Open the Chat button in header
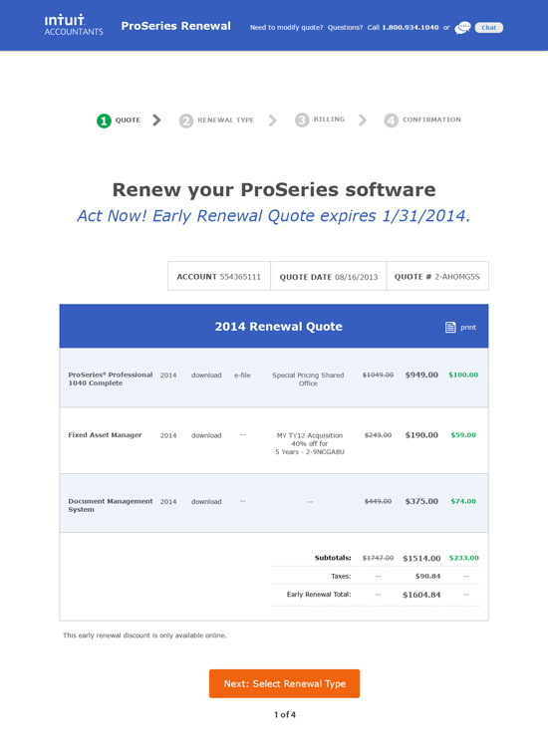548x756 pixels. tap(488, 28)
